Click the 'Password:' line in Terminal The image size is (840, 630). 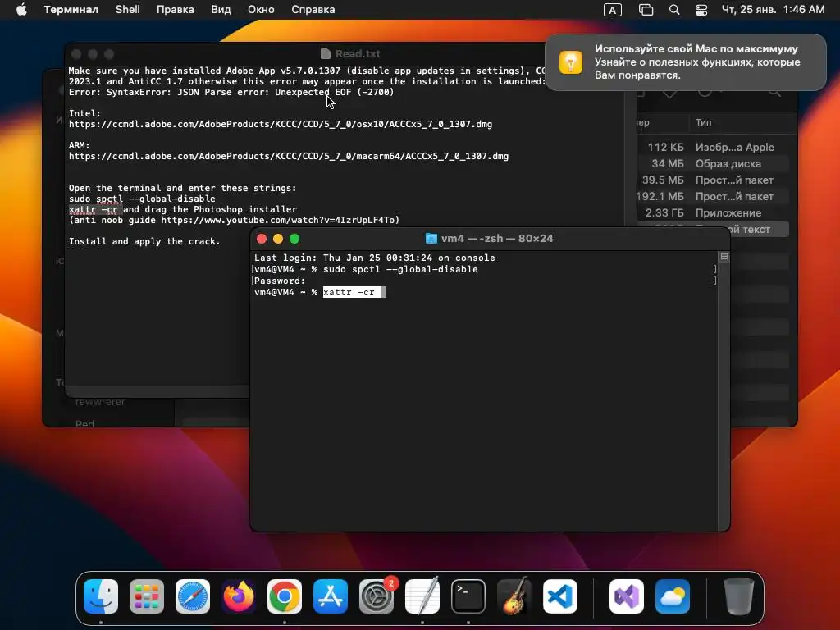pos(280,281)
